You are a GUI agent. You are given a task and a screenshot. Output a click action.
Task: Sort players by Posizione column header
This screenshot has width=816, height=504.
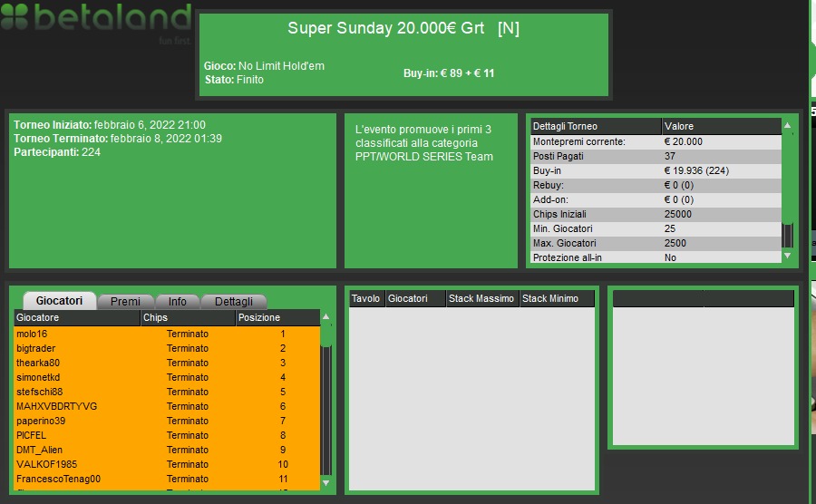tap(277, 317)
